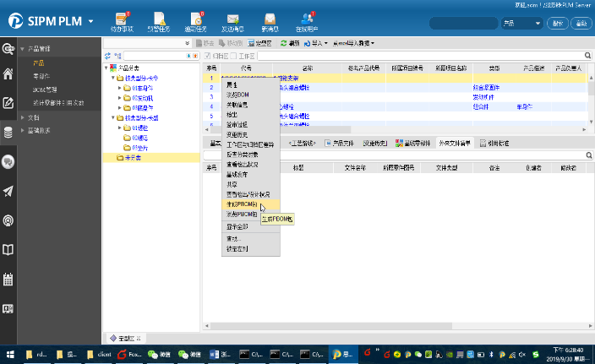The width and height of the screenshot is (595, 364).
Task: Choose 显示全部 from context menu
Action: pyautogui.click(x=237, y=227)
